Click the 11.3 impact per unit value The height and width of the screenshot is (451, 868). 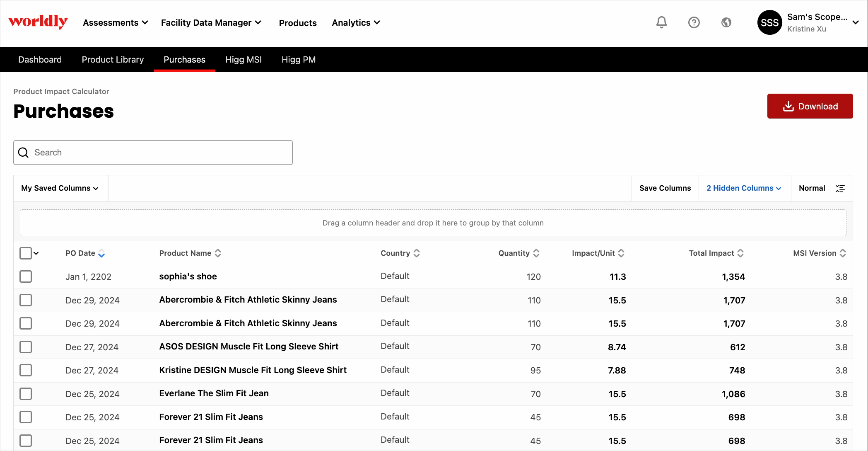coord(618,277)
